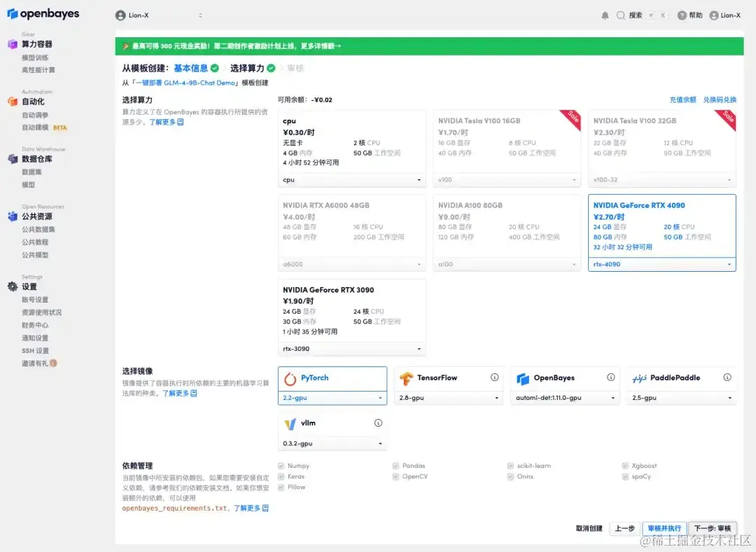Show PaddlePaddle image info icon
756x552 pixels.
click(x=727, y=378)
